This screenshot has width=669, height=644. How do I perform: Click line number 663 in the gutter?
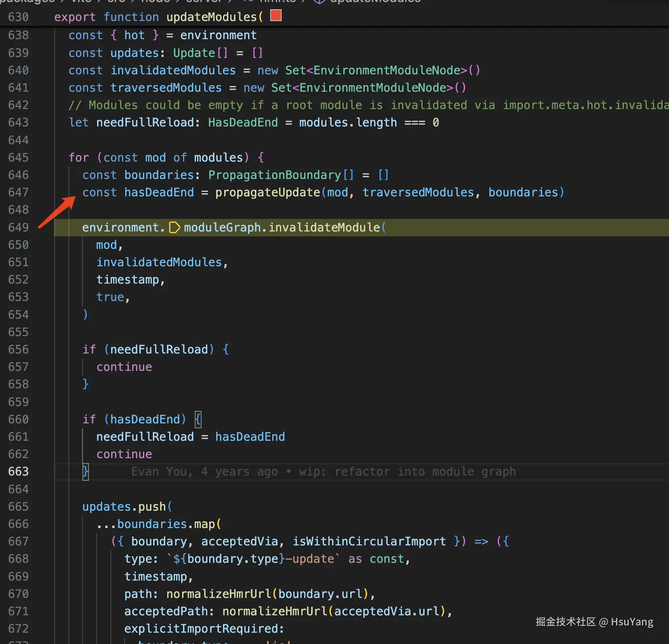pyautogui.click(x=19, y=471)
